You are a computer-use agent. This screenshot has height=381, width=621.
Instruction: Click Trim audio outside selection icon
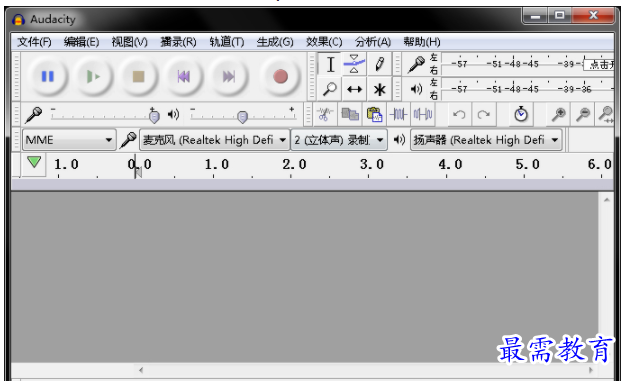[398, 115]
